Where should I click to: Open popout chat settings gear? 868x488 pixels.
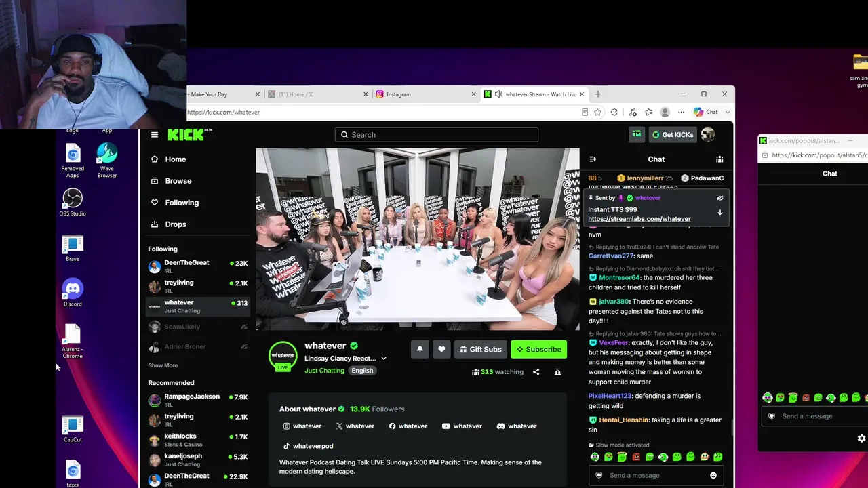pyautogui.click(x=862, y=439)
